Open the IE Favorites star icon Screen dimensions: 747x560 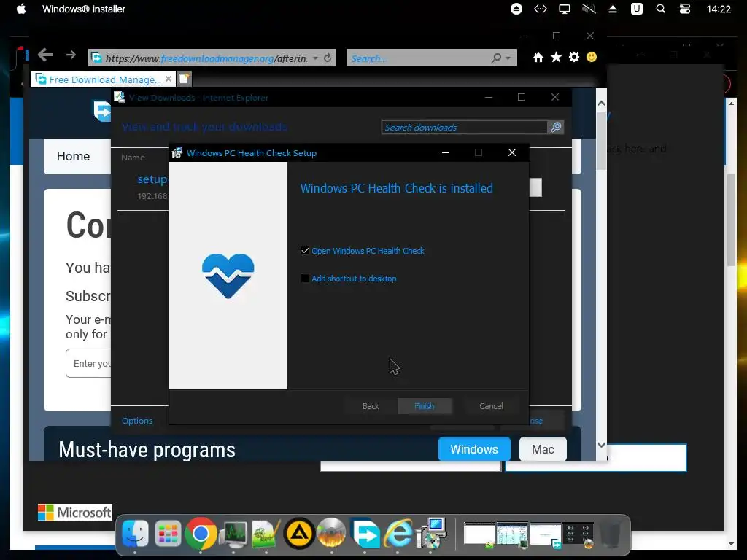coord(556,58)
